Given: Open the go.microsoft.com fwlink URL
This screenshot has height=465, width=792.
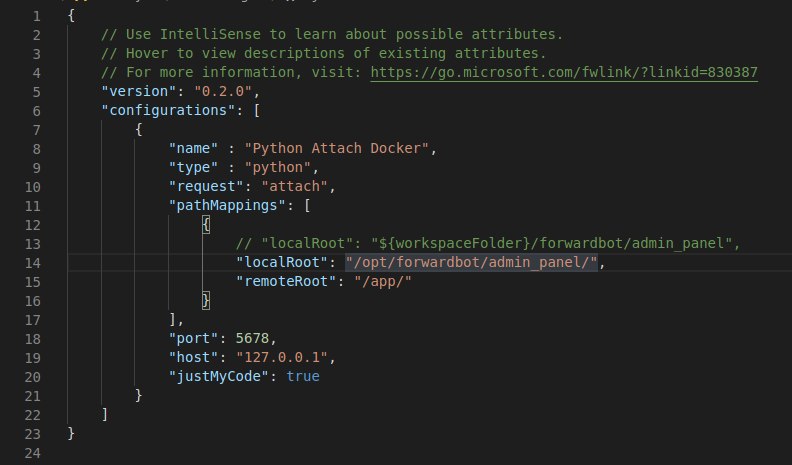Looking at the screenshot, I should 564,73.
